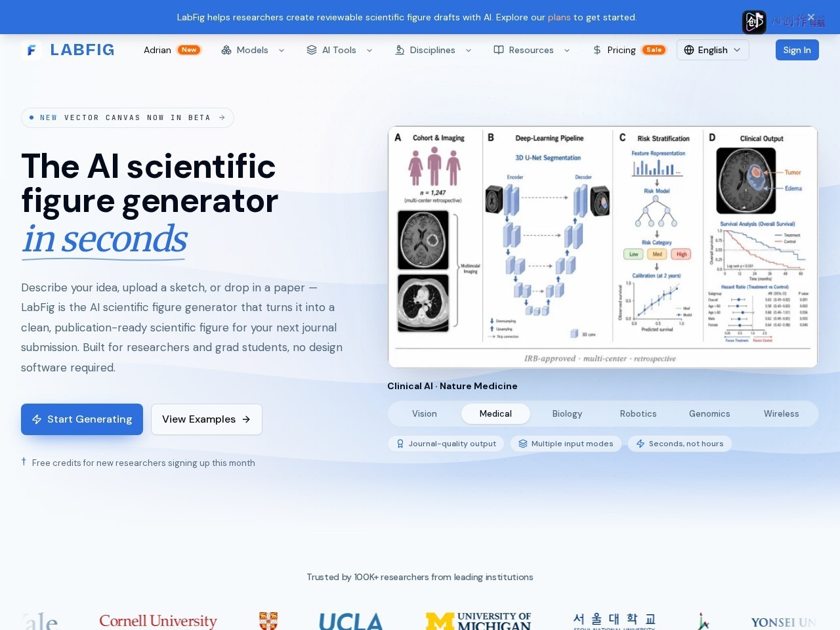Select the Vision example tab

[425, 414]
